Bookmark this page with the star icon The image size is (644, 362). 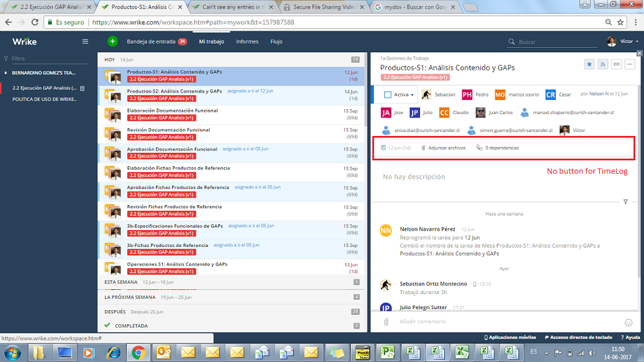(621, 22)
